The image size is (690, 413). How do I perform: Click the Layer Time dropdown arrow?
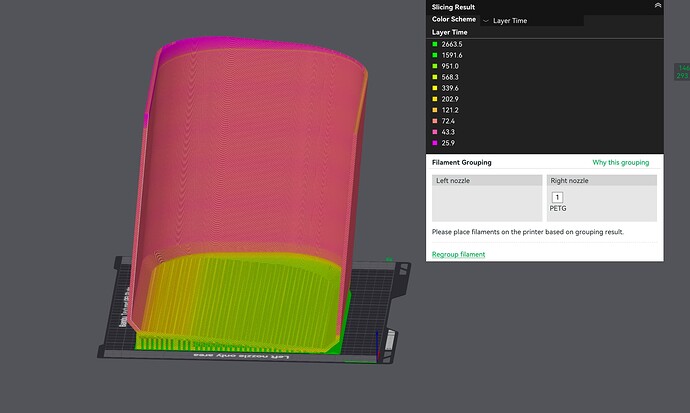[x=485, y=21]
